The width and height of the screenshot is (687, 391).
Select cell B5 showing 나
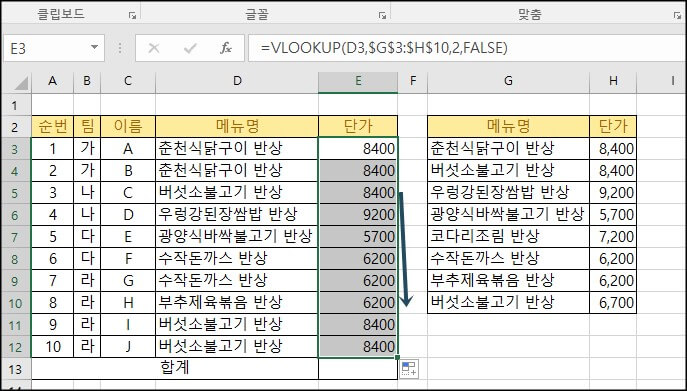87,193
